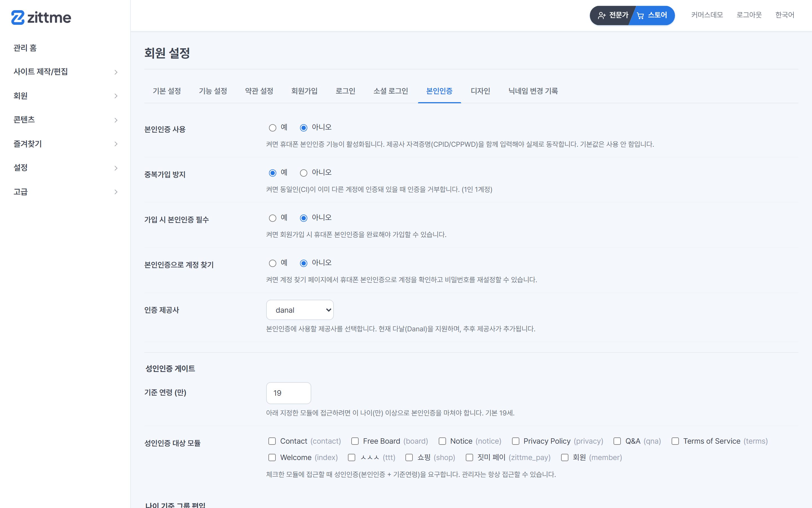Click the 전문가 person-plus icon
This screenshot has height=508, width=812.
(x=602, y=16)
